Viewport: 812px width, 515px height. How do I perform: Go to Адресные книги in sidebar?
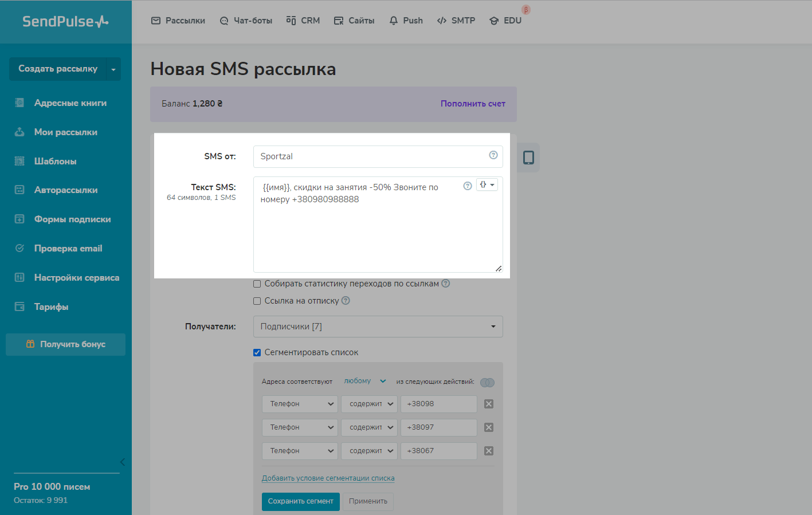point(70,103)
